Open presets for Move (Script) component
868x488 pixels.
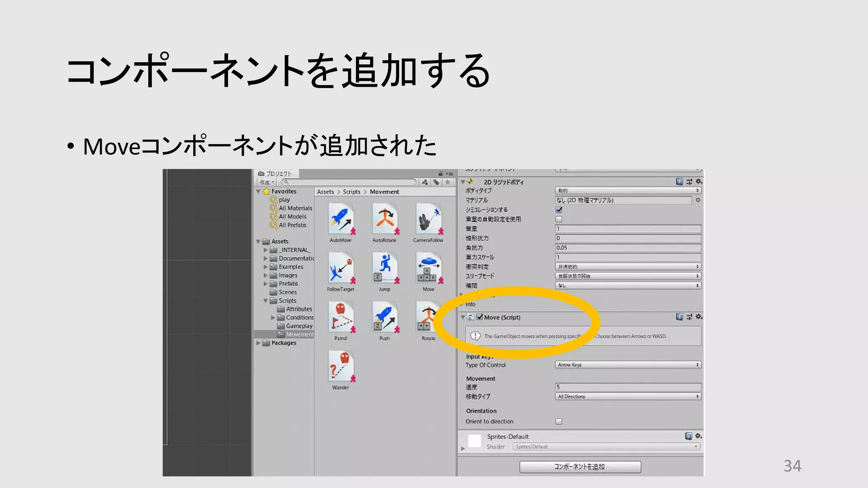pyautogui.click(x=689, y=317)
